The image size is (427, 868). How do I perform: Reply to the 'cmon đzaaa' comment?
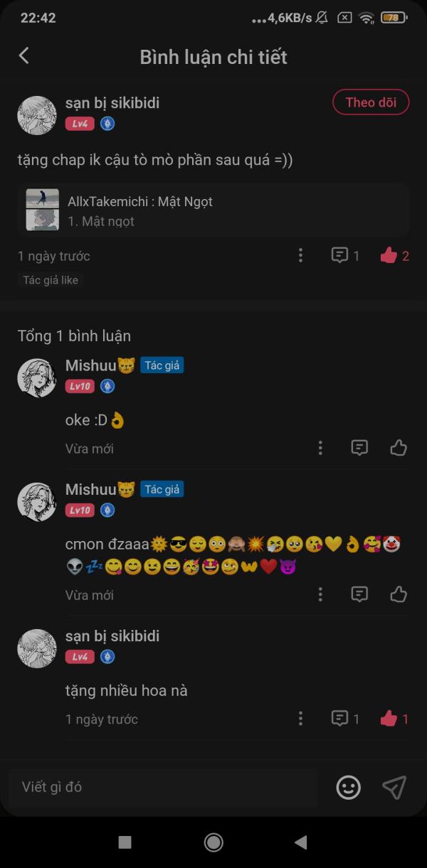359,594
